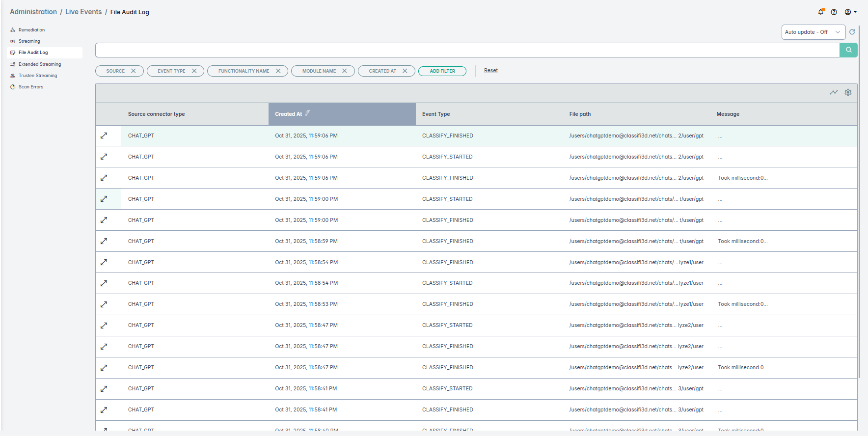Image resolution: width=868 pixels, height=436 pixels.
Task: Remove the EVENT TYPE filter chip
Action: click(194, 71)
